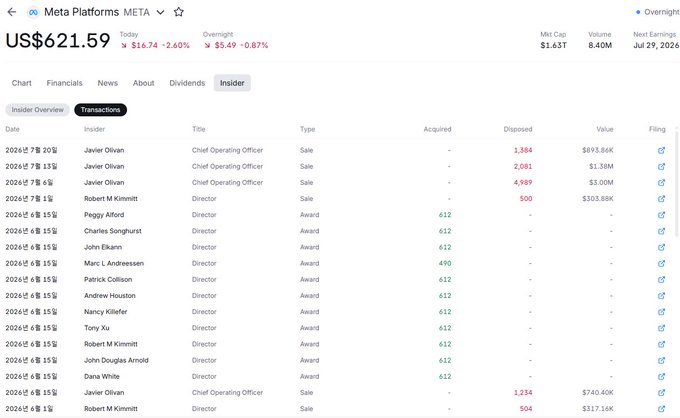Open filing link for Charles Songhurst award
Image resolution: width=680 pixels, height=418 pixels.
point(661,231)
